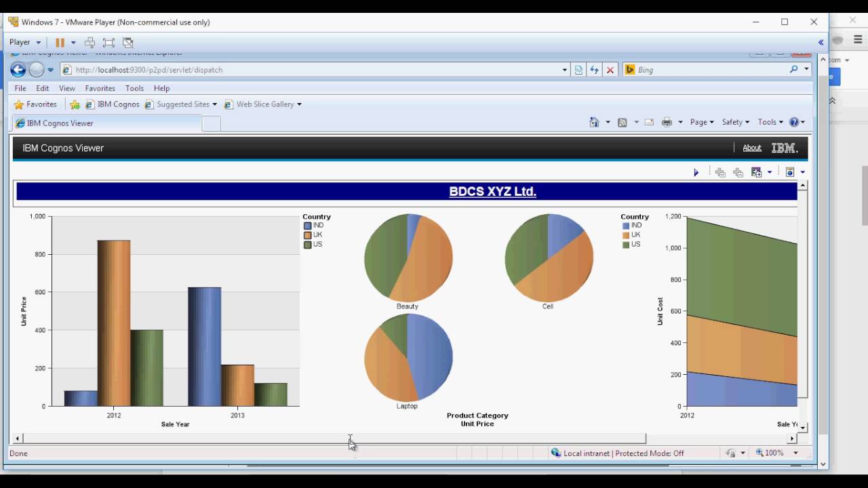Stop loading with the red X icon
Viewport: 868px width, 488px height.
pyautogui.click(x=610, y=70)
